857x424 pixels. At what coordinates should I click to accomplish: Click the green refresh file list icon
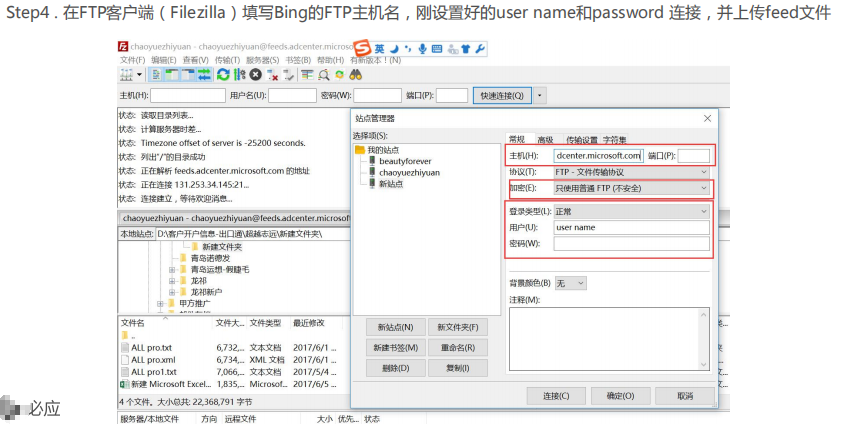click(223, 74)
